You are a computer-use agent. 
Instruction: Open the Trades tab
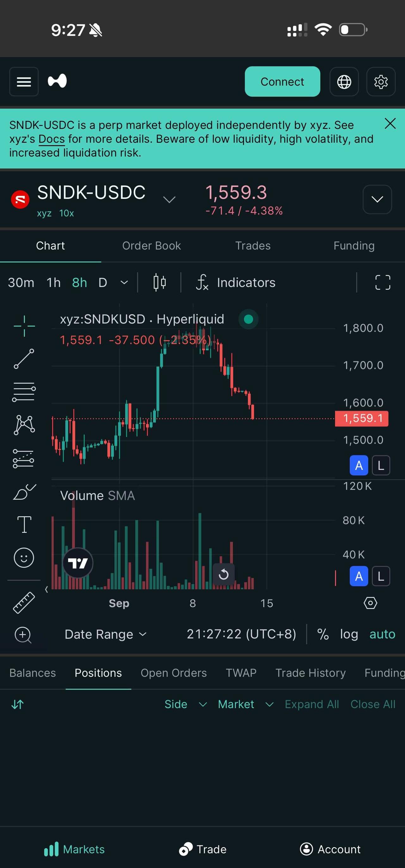(x=253, y=246)
